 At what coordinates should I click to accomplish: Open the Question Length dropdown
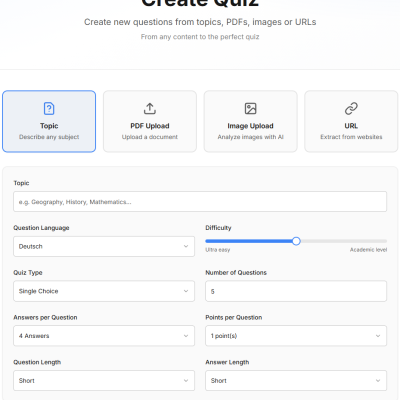104,380
